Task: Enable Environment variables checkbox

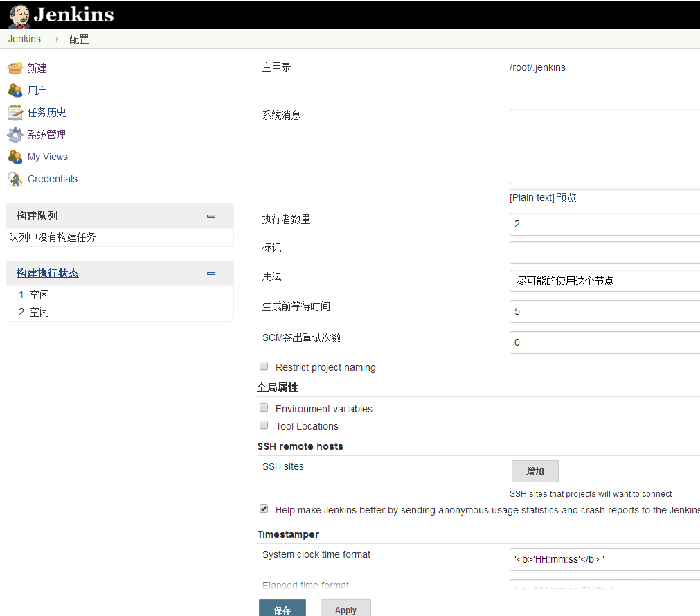Action: point(264,408)
